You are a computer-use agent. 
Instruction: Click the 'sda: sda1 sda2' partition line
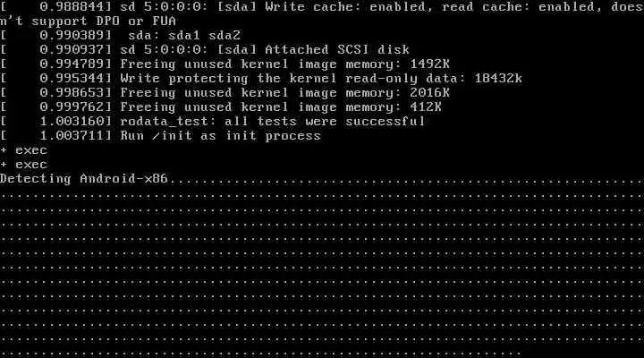click(184, 35)
